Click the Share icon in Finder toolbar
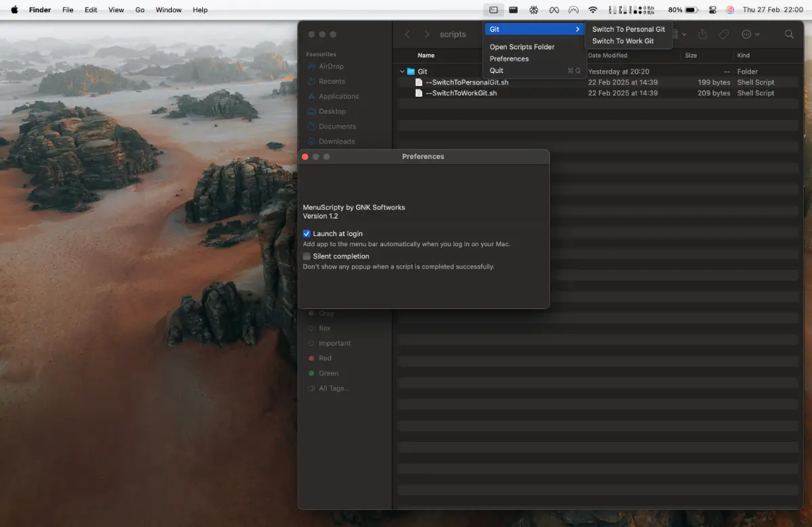The width and height of the screenshot is (812, 527). click(x=702, y=35)
